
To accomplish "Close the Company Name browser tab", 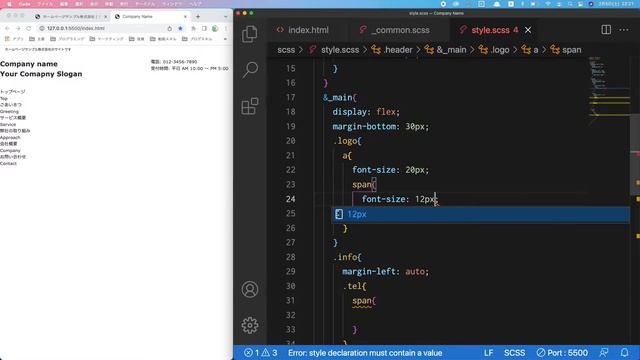I will 185,17.
